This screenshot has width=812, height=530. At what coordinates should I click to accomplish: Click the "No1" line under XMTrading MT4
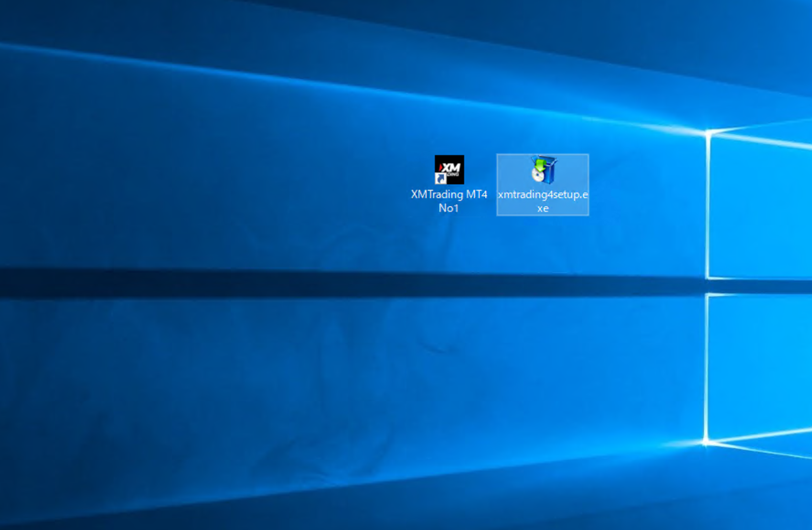coord(449,208)
